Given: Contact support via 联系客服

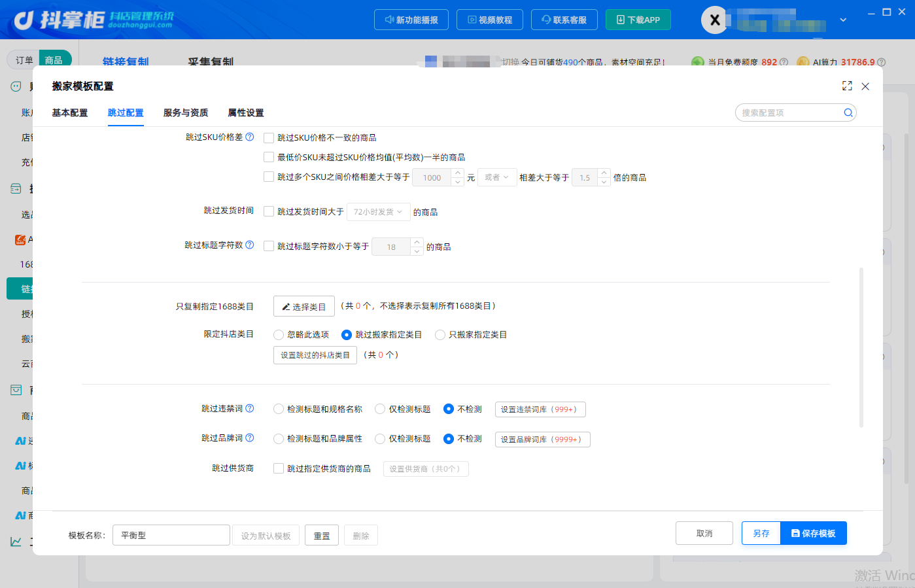Looking at the screenshot, I should (564, 20).
